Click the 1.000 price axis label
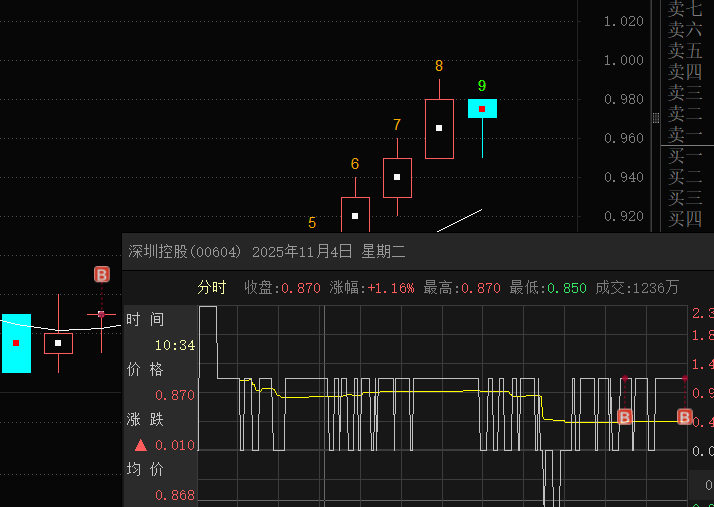Image resolution: width=714 pixels, height=507 pixels. tap(623, 60)
